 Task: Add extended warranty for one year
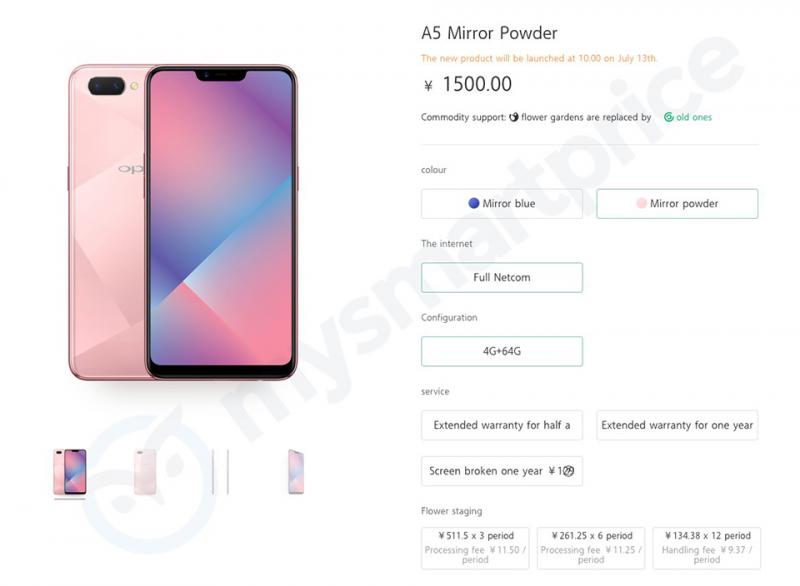677,425
